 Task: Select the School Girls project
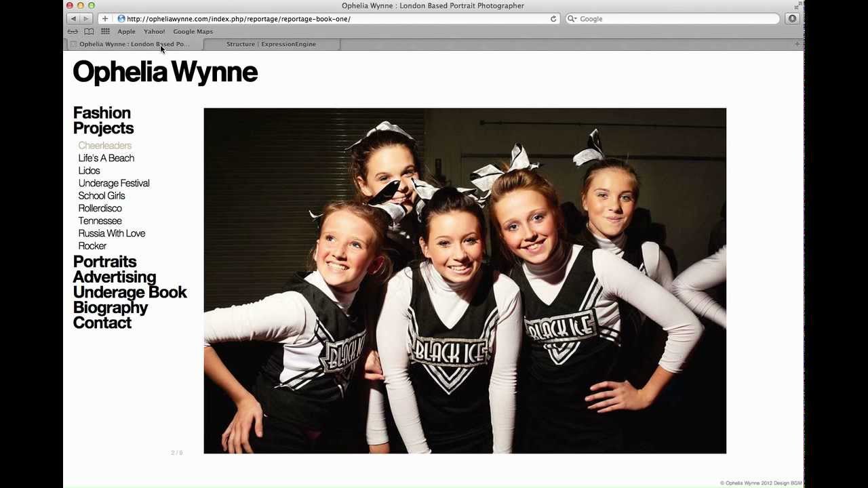tap(102, 196)
